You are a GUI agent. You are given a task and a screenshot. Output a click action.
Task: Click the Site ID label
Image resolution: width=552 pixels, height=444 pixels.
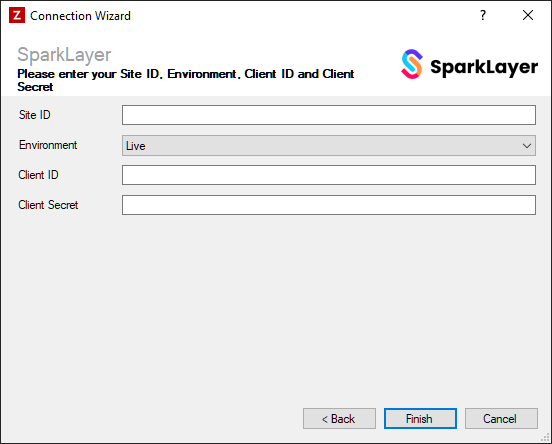click(x=34, y=115)
